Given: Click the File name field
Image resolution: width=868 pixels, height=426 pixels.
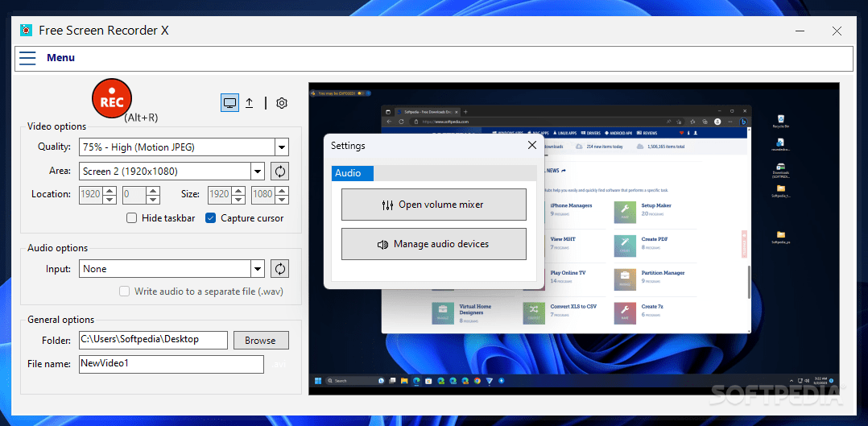Looking at the screenshot, I should (x=172, y=364).
